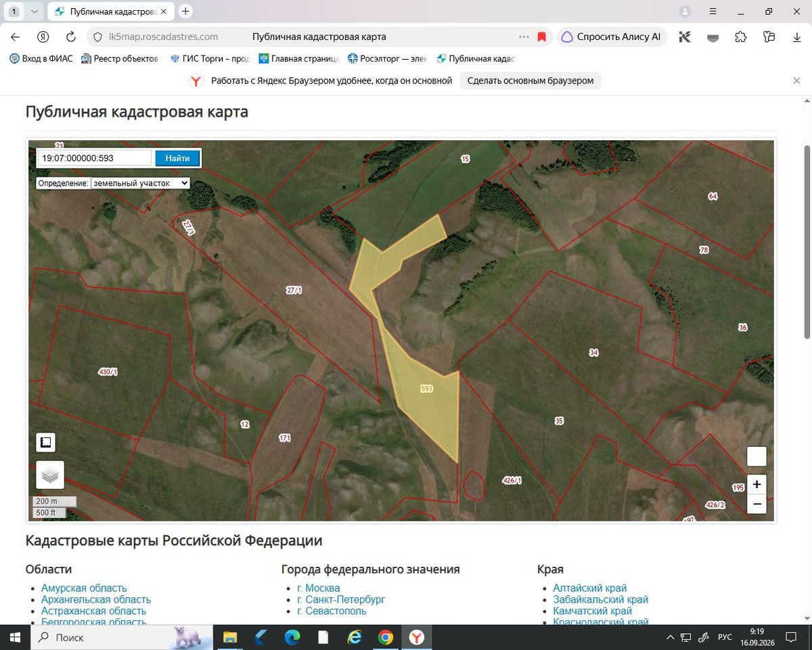Open the РУС language indicator
This screenshot has height=650, width=812.
click(725, 637)
